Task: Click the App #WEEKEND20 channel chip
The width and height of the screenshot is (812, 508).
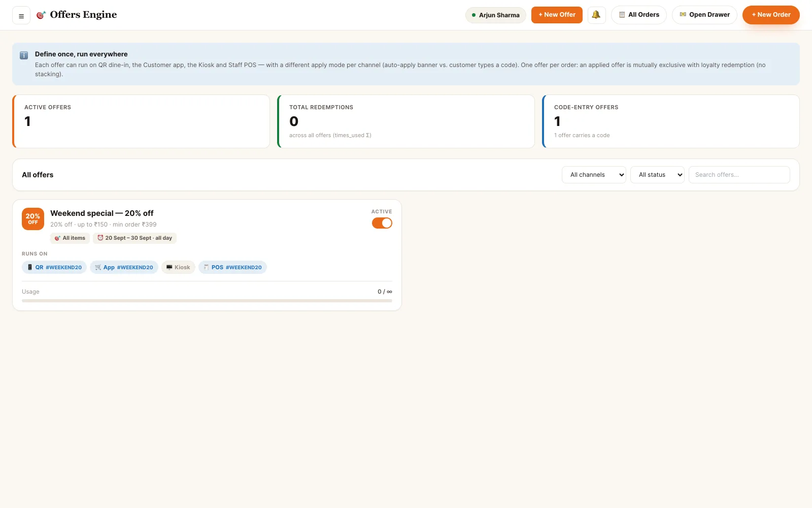Action: coord(124,267)
